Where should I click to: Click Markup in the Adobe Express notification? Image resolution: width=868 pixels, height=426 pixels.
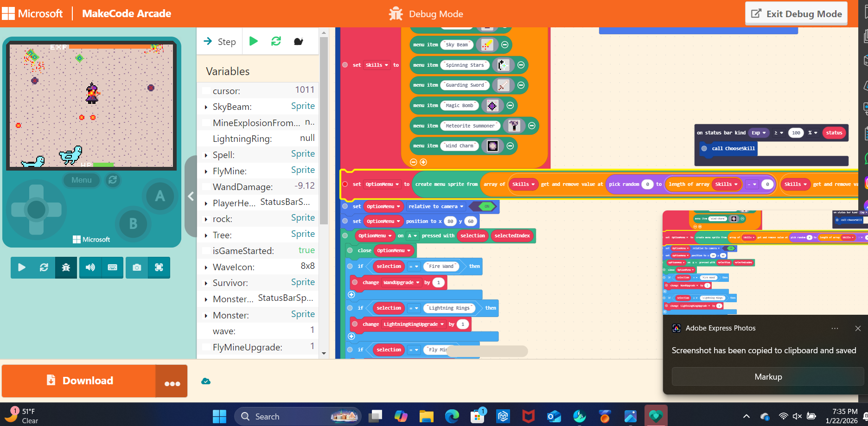[x=768, y=377]
